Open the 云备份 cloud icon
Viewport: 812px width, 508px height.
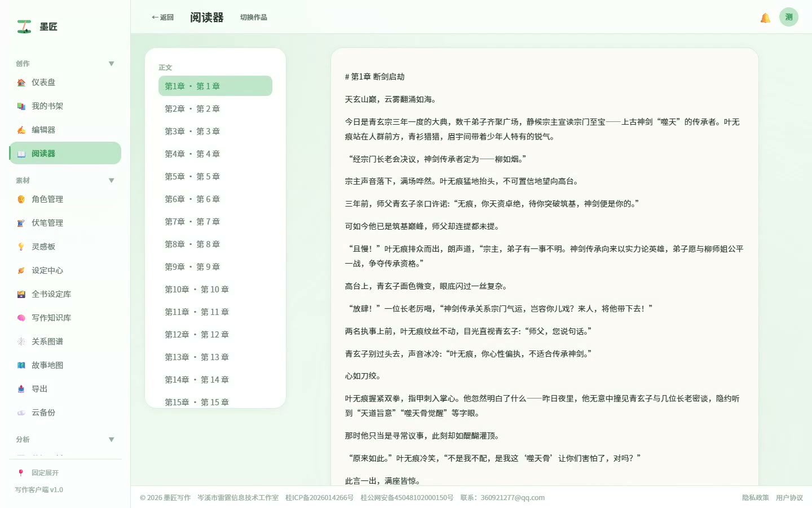pyautogui.click(x=21, y=413)
